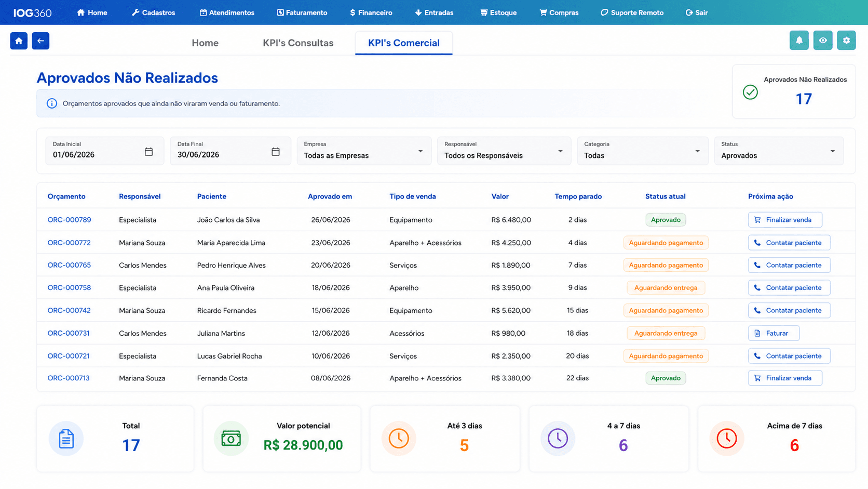Click the settings gear icon
This screenshot has height=489, width=868.
(x=846, y=41)
